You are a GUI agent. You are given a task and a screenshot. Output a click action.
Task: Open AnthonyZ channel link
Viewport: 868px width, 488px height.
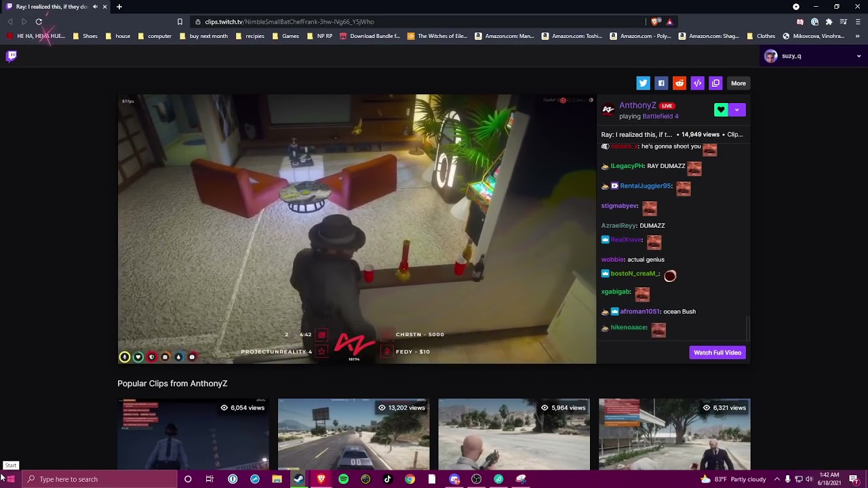(x=637, y=106)
